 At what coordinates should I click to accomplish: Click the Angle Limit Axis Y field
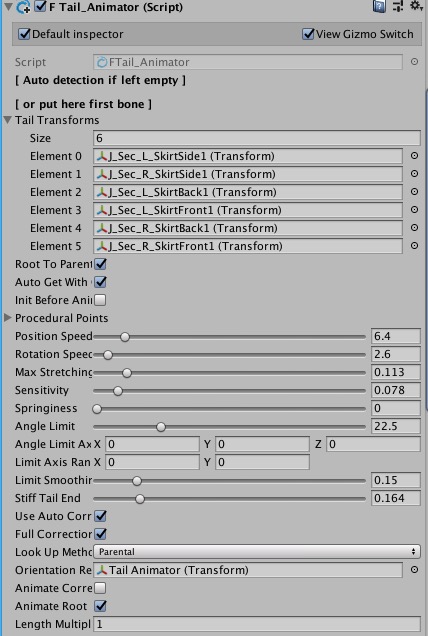[262, 444]
